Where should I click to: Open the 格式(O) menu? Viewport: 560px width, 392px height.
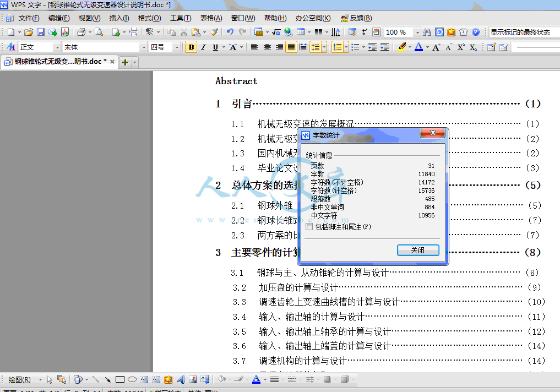point(149,18)
